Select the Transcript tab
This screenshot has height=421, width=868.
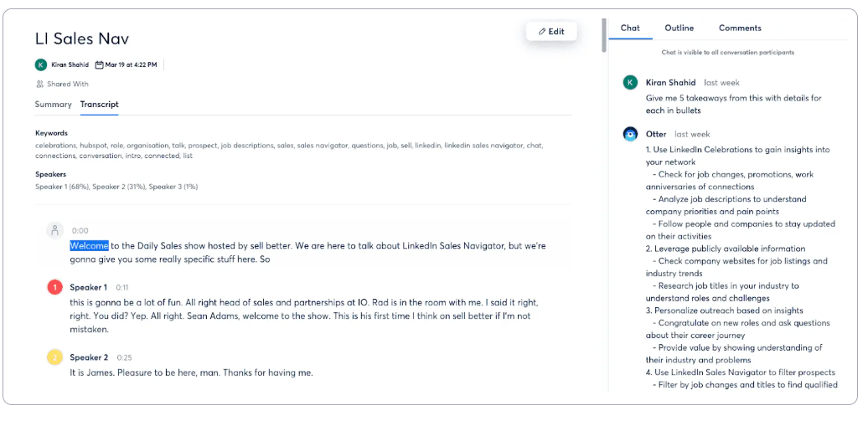tap(99, 105)
